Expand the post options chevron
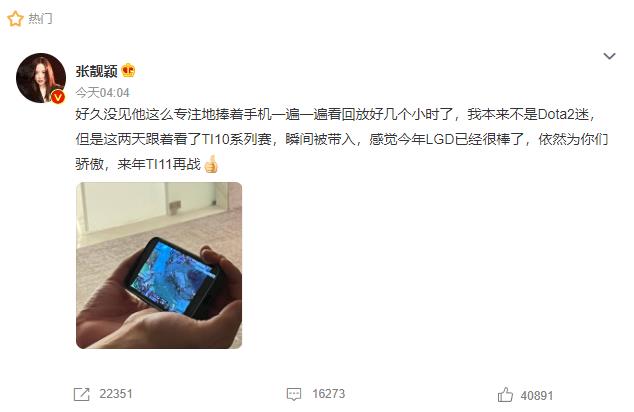This screenshot has width=634, height=412. (609, 56)
